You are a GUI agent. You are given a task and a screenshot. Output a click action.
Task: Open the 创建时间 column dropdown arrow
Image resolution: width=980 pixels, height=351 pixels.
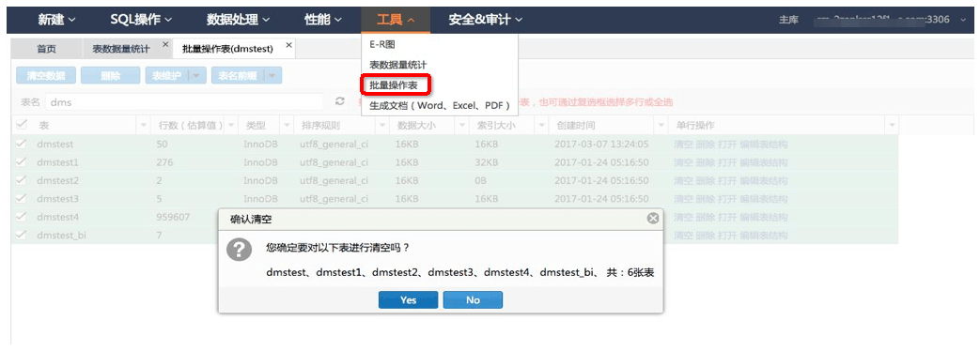point(661,126)
